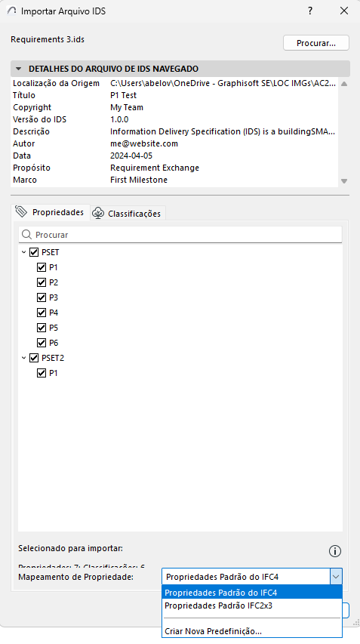Click details list scroll up arrow

(344, 84)
